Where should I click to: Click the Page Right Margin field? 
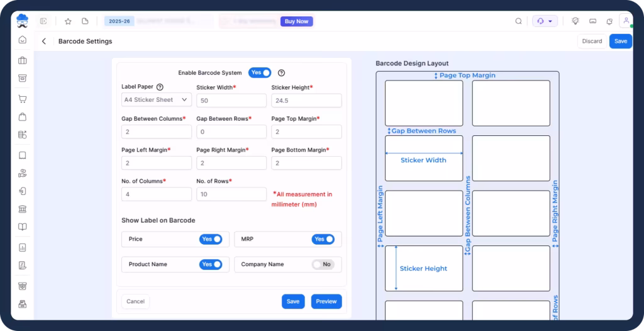[x=231, y=163]
